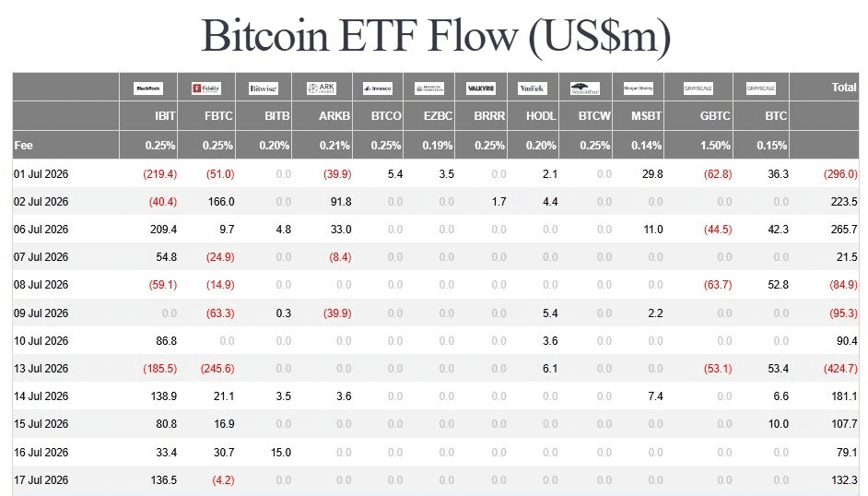Viewport: 868px width, 496px height.
Task: Select the IBIT column header
Action: pos(165,115)
